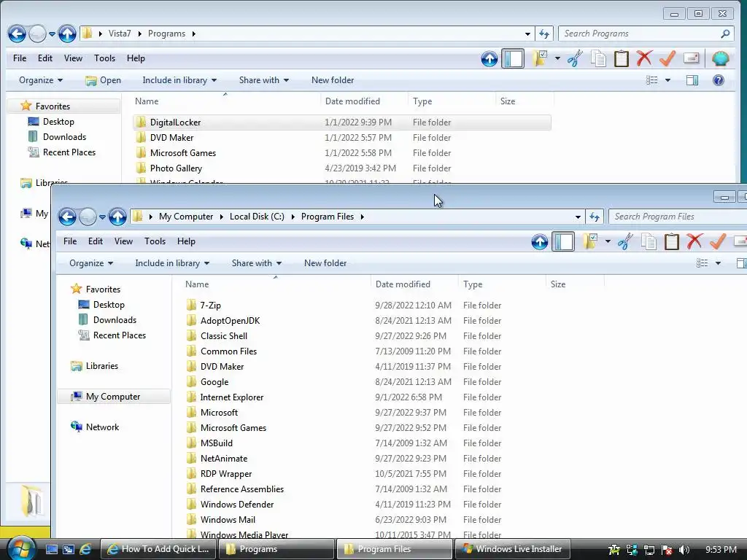747x560 pixels.
Task: Open view options dropdown in Program Files window
Action: point(718,263)
